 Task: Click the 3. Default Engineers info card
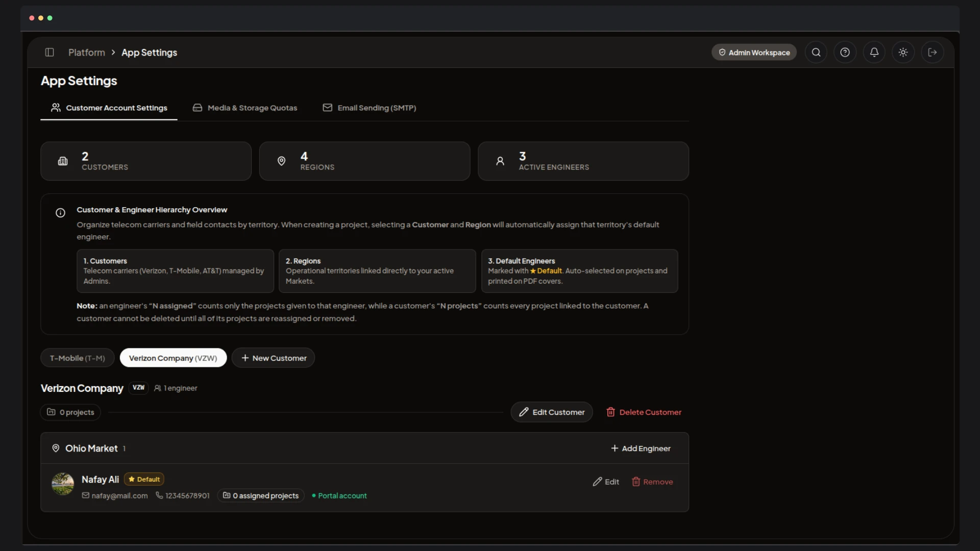click(579, 271)
